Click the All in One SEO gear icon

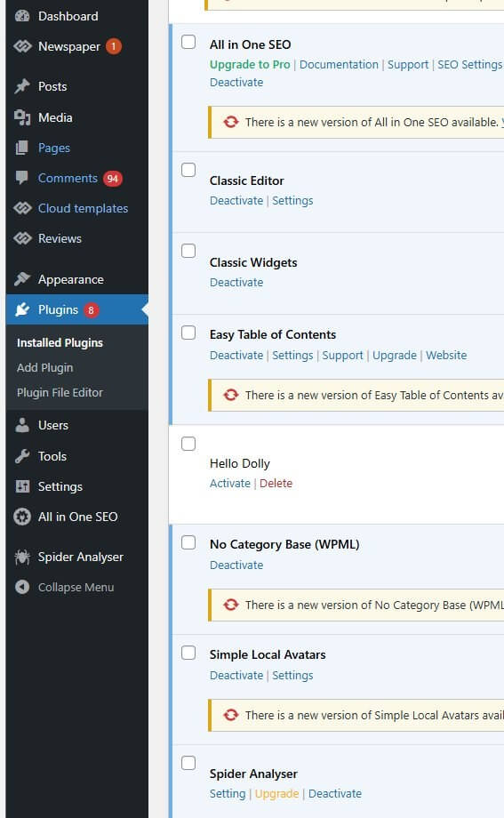pyautogui.click(x=22, y=517)
